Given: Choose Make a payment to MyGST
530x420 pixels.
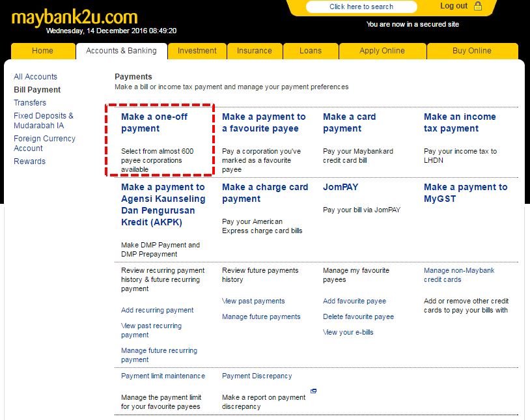Looking at the screenshot, I should (466, 193).
